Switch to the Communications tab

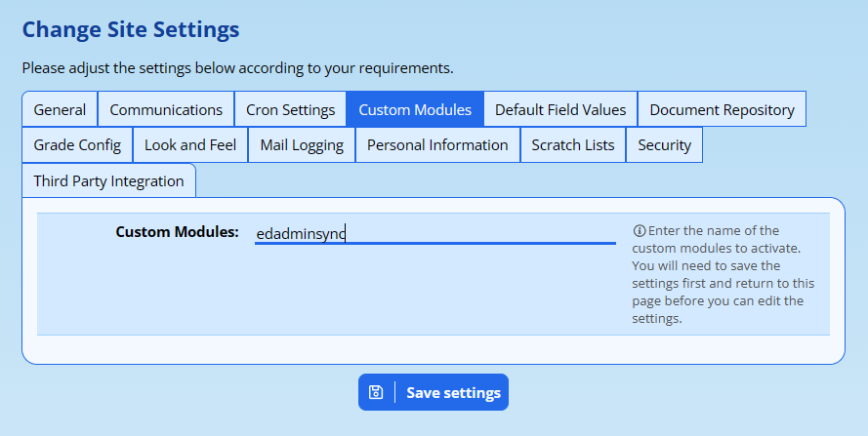[x=166, y=109]
